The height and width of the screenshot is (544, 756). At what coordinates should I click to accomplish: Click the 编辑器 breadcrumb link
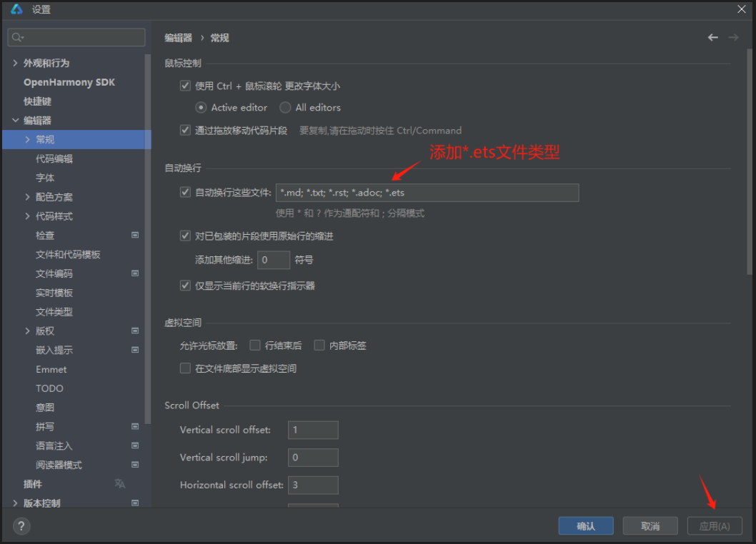[179, 38]
